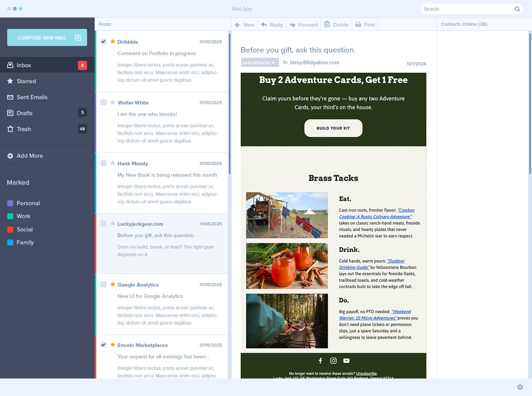The height and width of the screenshot is (396, 532).
Task: Switch to the Trash folder
Action: click(x=24, y=129)
